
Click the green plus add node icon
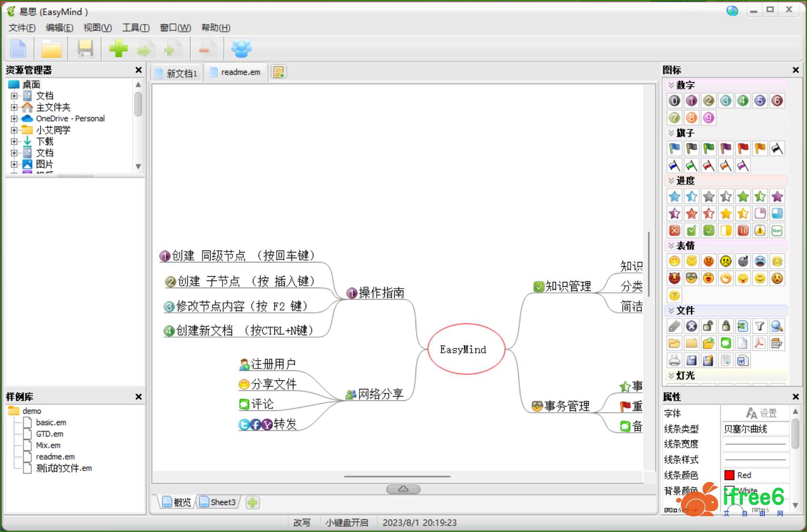(118, 48)
